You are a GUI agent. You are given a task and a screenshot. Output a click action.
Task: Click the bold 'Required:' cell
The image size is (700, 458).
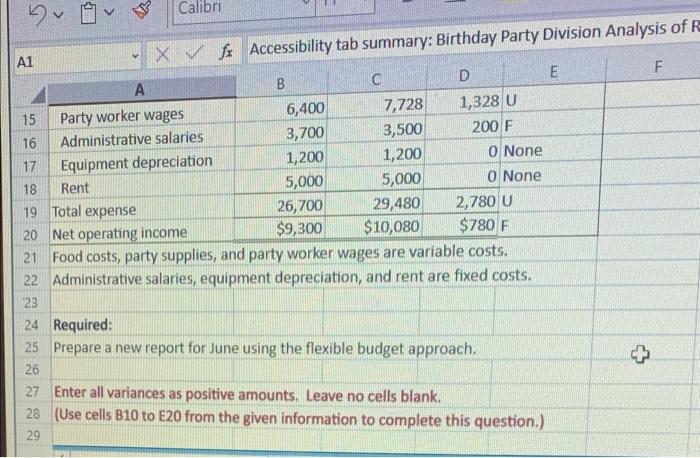click(x=83, y=325)
